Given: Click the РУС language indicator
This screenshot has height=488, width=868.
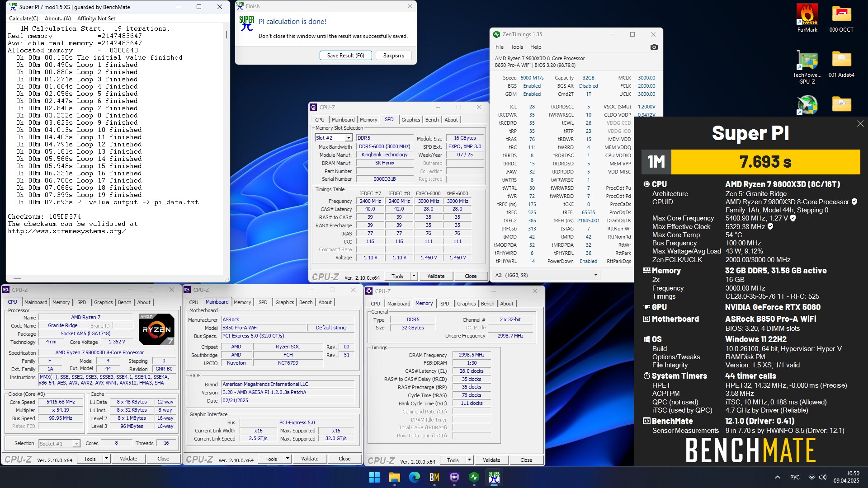Looking at the screenshot, I should point(795,477).
